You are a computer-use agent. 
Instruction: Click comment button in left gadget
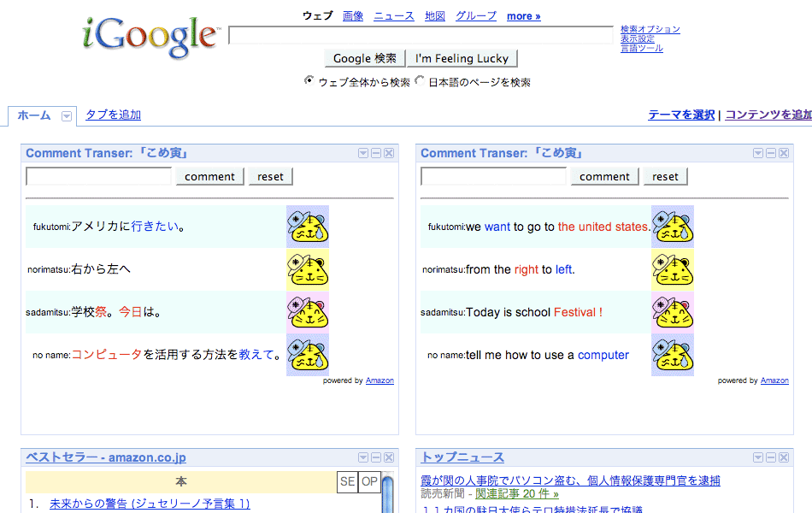[209, 176]
